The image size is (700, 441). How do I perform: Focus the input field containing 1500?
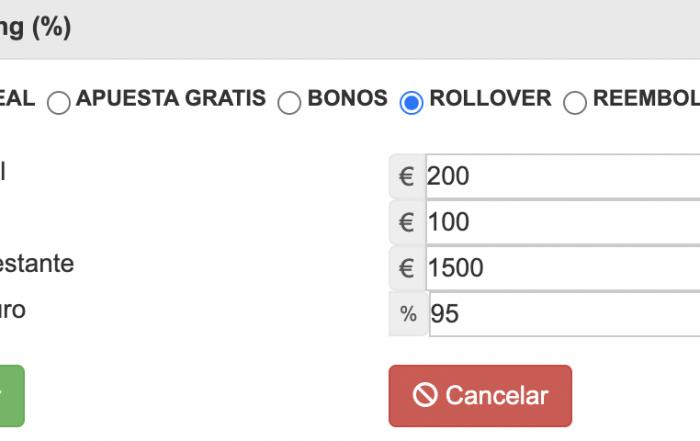(x=562, y=268)
